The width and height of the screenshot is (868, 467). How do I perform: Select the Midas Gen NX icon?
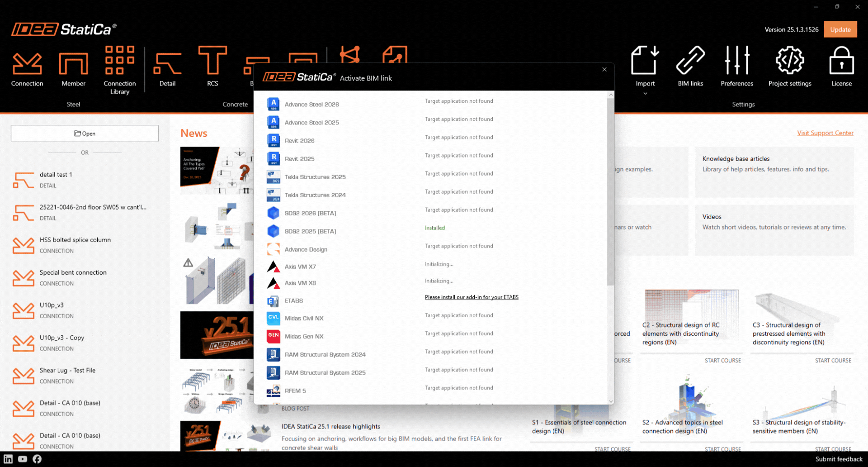pos(273,336)
